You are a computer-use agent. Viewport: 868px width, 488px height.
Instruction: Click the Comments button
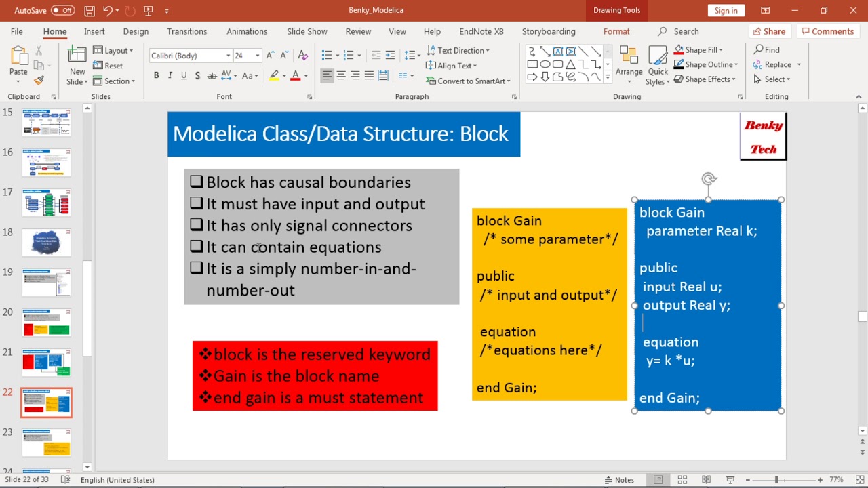(x=826, y=31)
